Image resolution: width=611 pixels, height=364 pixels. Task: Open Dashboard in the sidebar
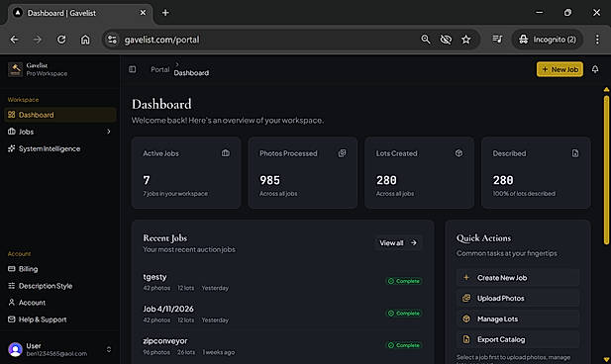[x=60, y=115]
